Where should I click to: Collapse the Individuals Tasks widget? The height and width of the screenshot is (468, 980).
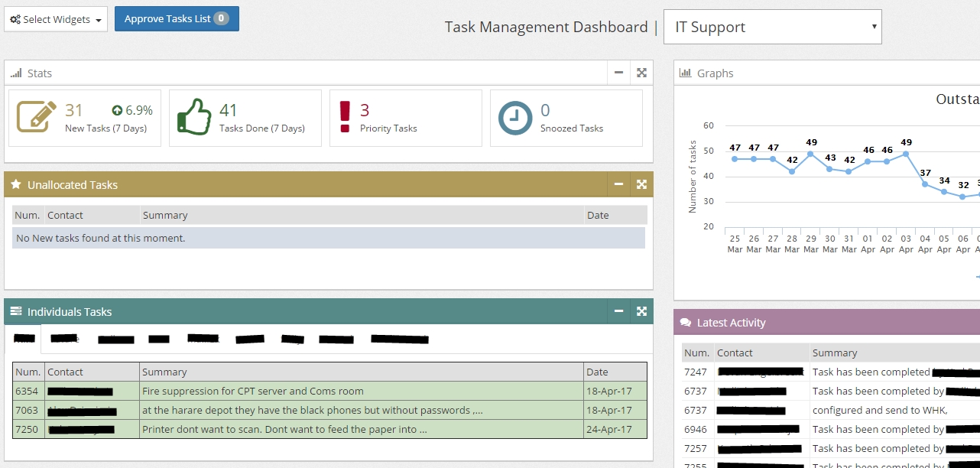click(x=619, y=311)
